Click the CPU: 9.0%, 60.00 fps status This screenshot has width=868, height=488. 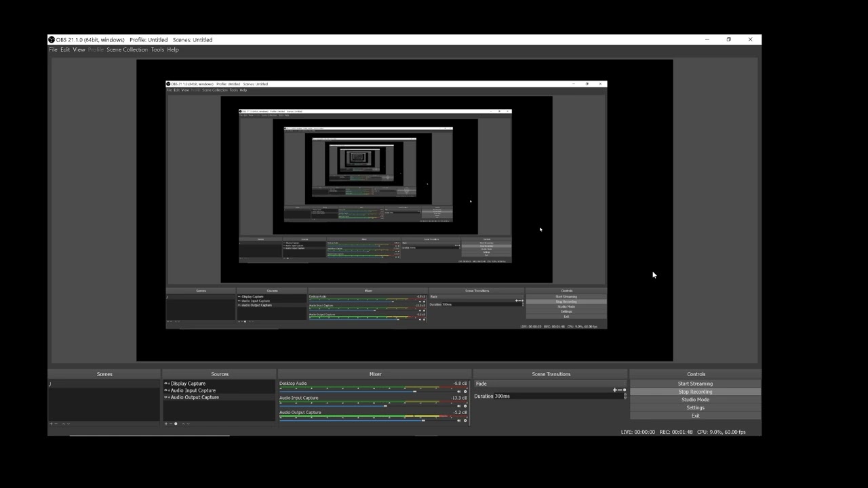point(721,432)
